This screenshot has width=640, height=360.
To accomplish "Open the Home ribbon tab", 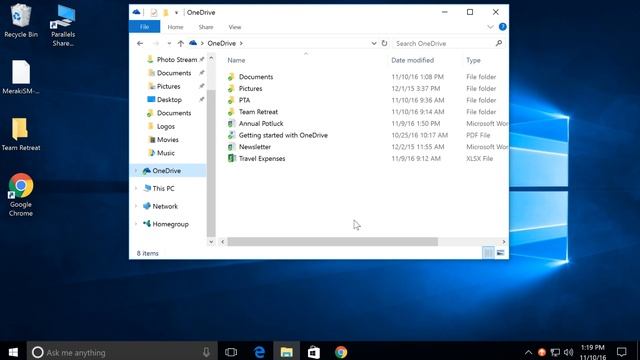I will point(176,27).
